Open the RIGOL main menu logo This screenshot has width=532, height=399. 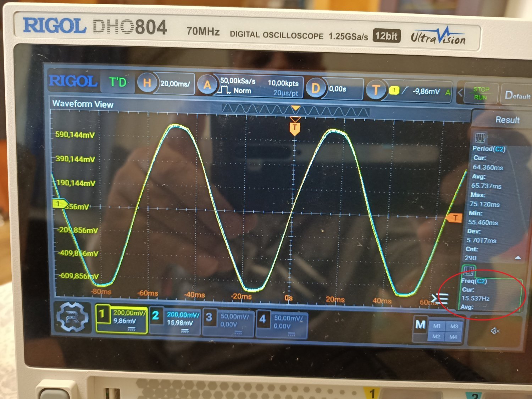click(x=73, y=81)
